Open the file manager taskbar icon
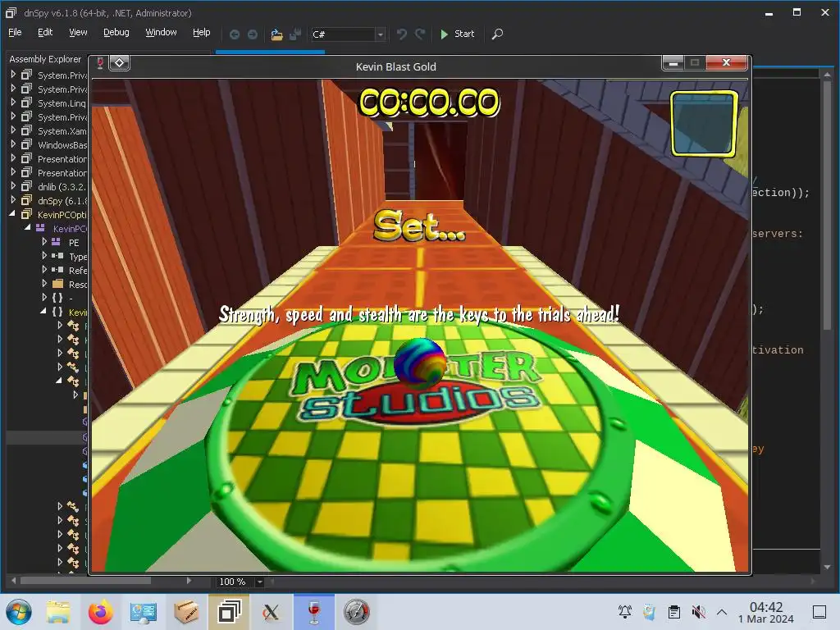 point(58,612)
